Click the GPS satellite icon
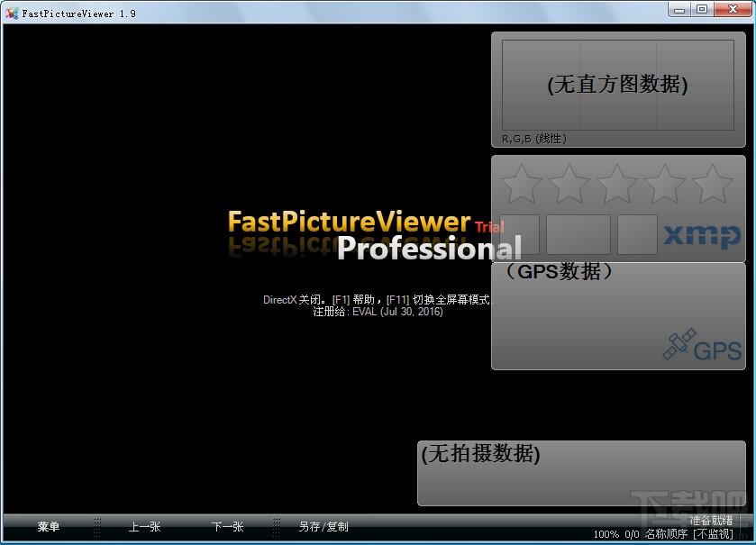 click(679, 344)
